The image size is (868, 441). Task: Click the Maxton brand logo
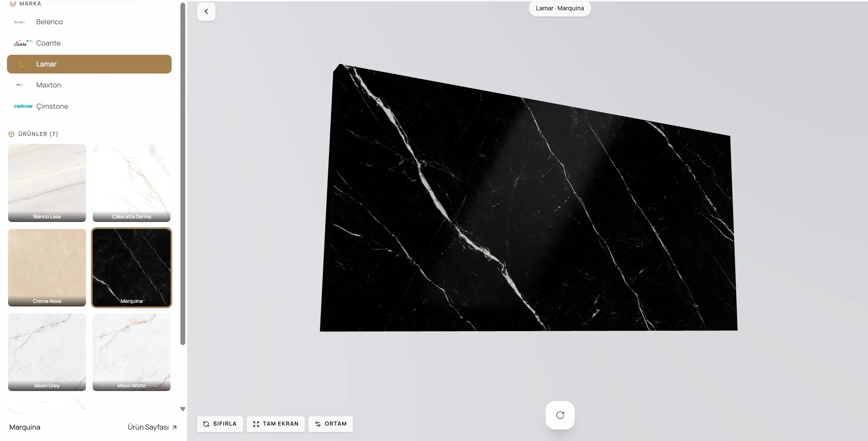point(20,85)
